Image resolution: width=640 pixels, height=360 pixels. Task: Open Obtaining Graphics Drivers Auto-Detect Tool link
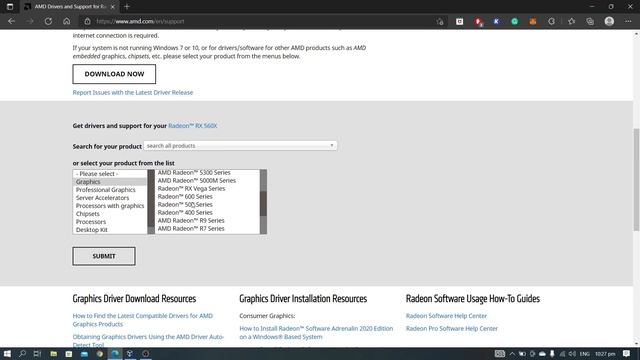[x=148, y=341]
